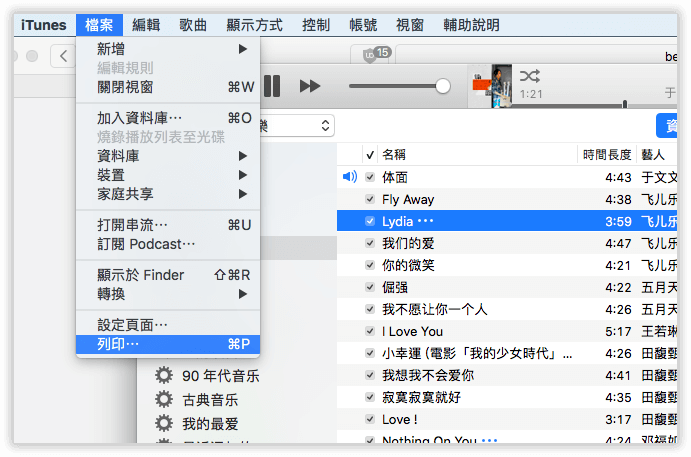Expand the 家庭共享 submenu
The height and width of the screenshot is (457, 691).
click(168, 194)
